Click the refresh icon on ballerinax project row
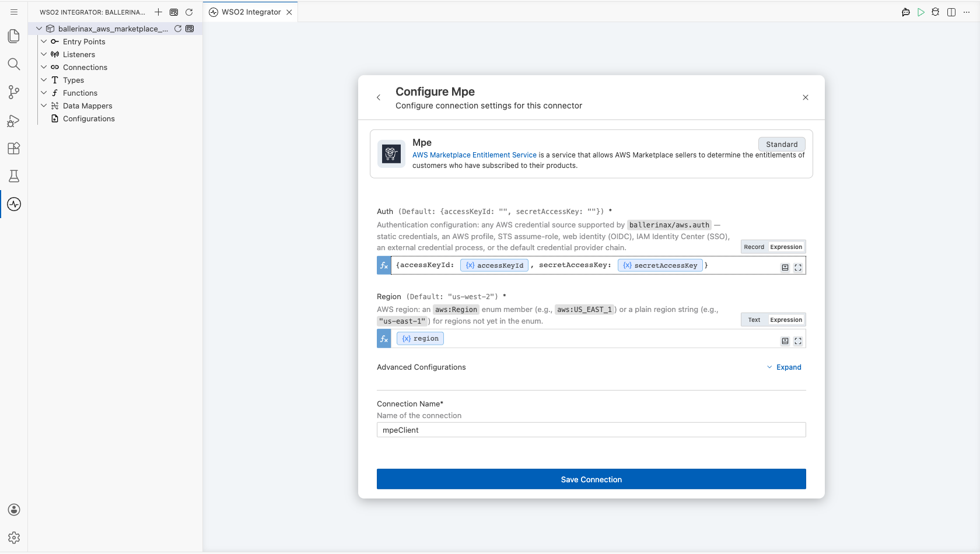This screenshot has width=980, height=554. pos(178,29)
